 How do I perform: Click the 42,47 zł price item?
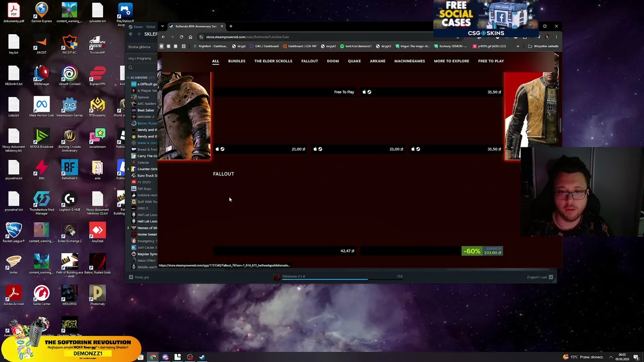(x=347, y=251)
